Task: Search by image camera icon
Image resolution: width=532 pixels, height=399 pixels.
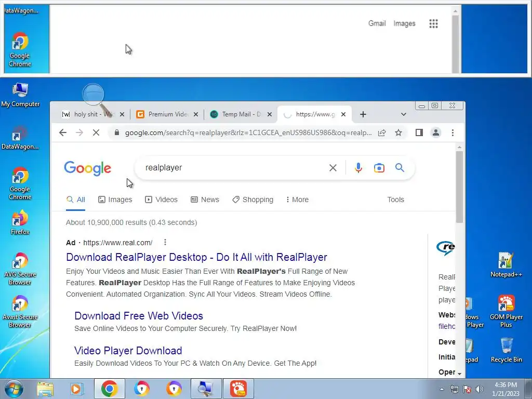Action: (x=379, y=168)
